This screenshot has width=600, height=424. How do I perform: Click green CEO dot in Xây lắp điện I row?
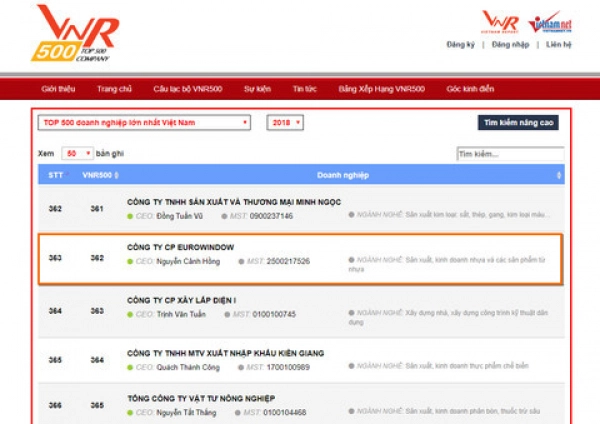(x=130, y=315)
